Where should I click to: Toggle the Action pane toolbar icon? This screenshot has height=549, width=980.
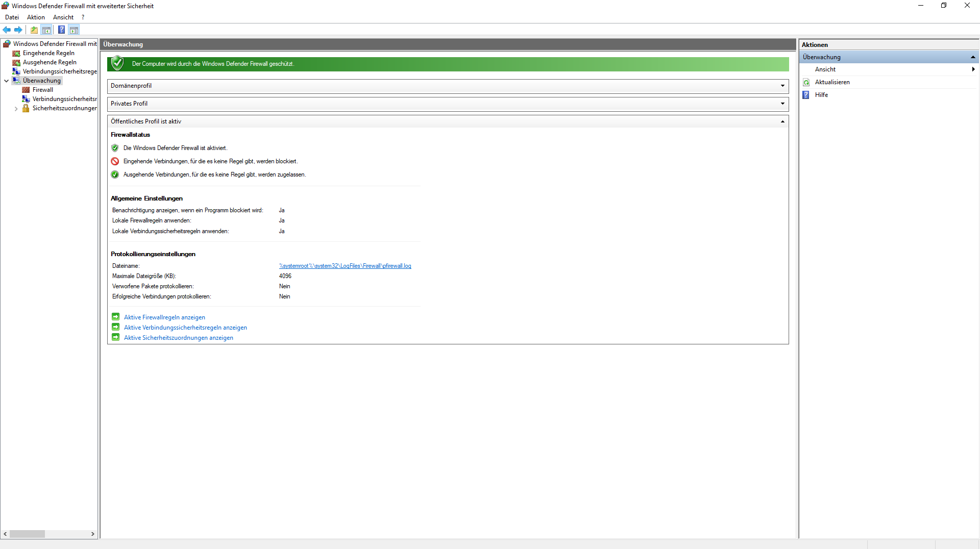point(74,30)
